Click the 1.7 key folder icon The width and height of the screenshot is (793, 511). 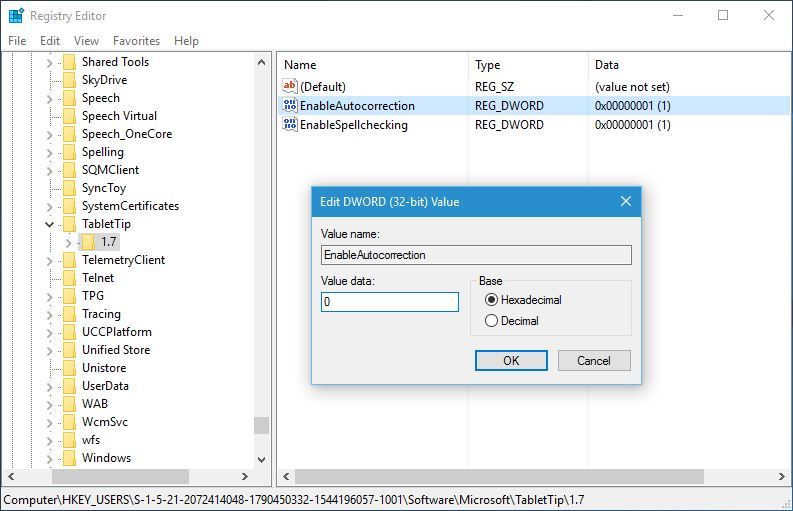(89, 242)
